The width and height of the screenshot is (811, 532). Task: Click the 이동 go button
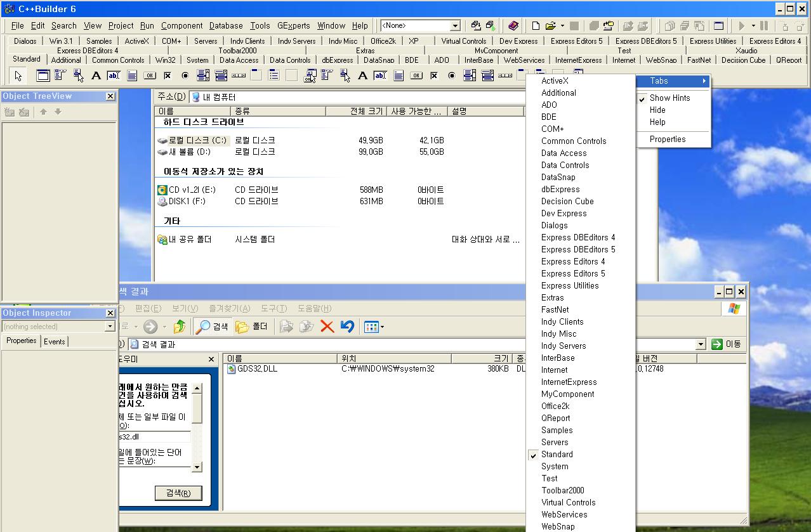click(x=727, y=344)
